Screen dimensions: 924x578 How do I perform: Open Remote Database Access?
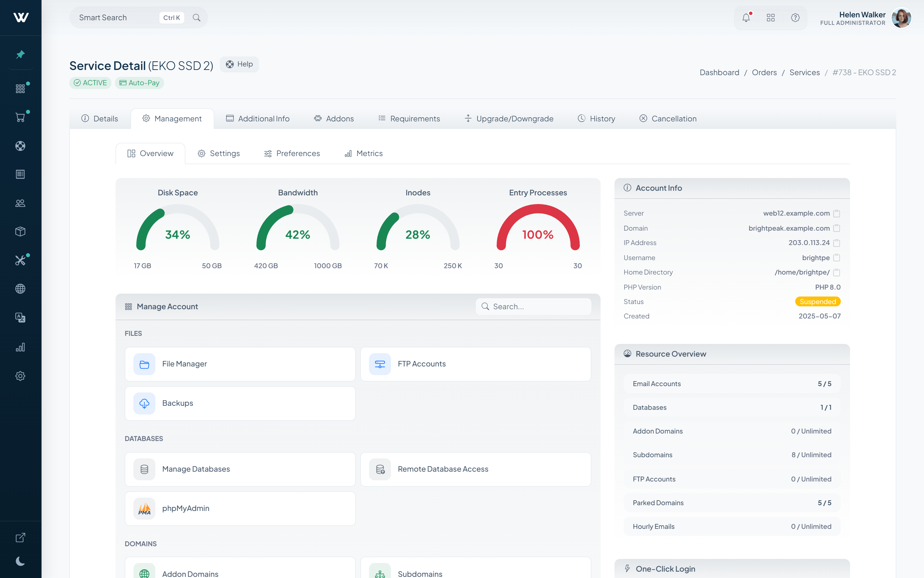(x=476, y=469)
